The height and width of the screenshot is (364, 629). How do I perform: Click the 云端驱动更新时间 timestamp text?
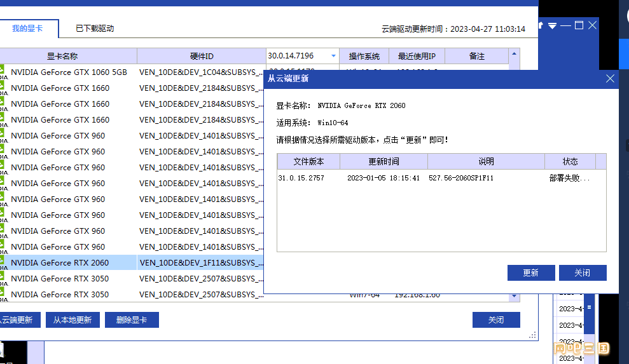tap(453, 29)
